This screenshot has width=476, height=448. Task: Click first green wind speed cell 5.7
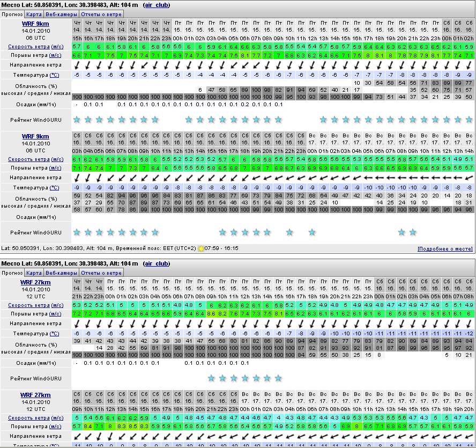tap(77, 47)
